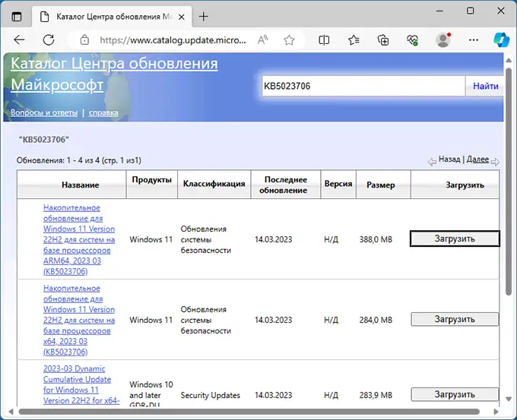Click the right pagination arrow icon
The image size is (517, 420).
click(x=495, y=162)
